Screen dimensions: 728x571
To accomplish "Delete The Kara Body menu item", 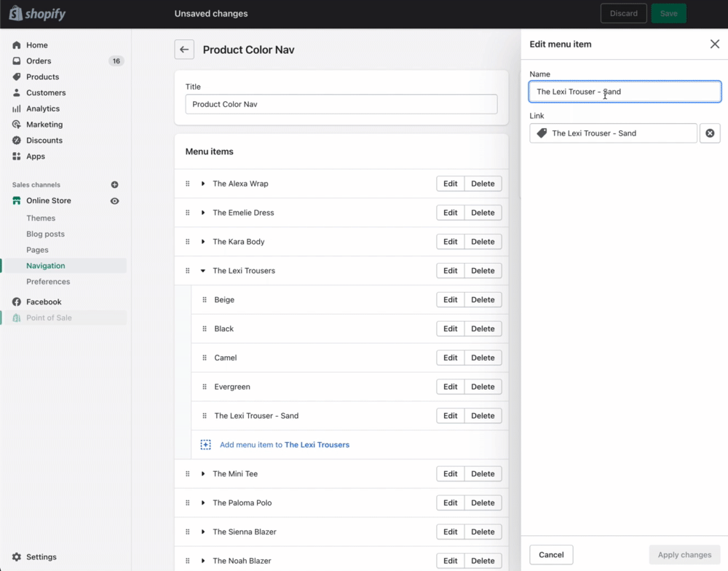I will [483, 242].
